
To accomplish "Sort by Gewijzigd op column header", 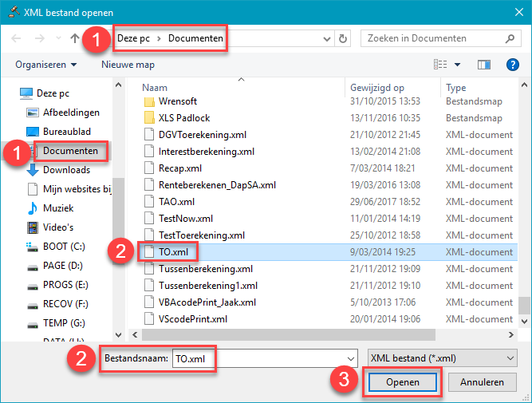I will point(377,88).
